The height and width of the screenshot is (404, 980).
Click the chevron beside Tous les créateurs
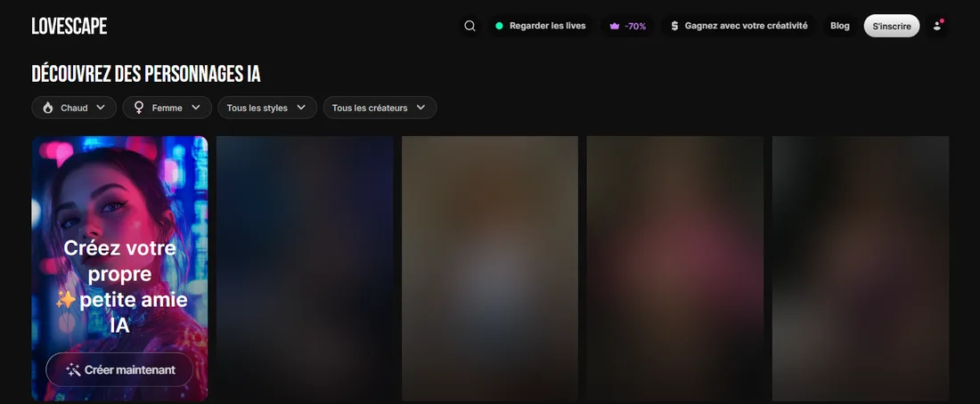[x=421, y=108]
